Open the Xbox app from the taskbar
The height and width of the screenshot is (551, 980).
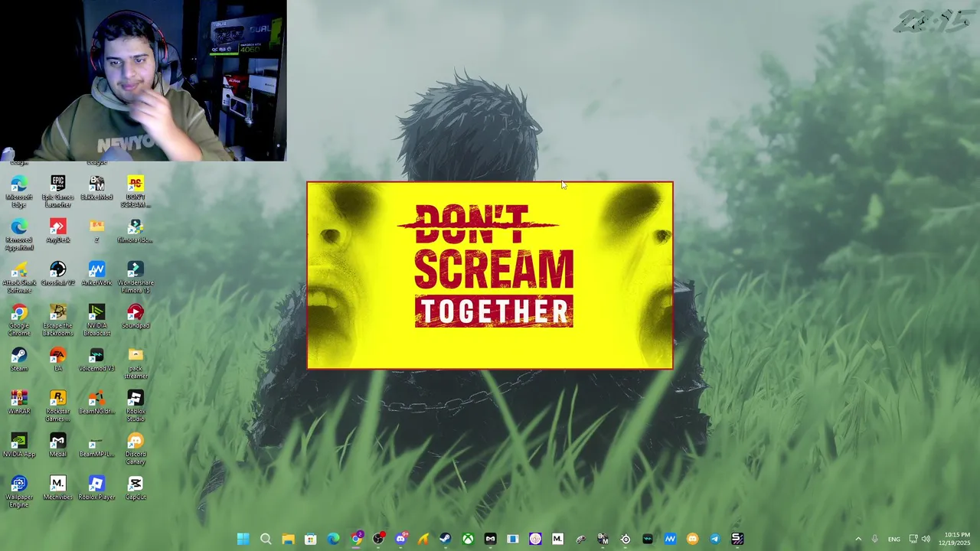point(468,539)
